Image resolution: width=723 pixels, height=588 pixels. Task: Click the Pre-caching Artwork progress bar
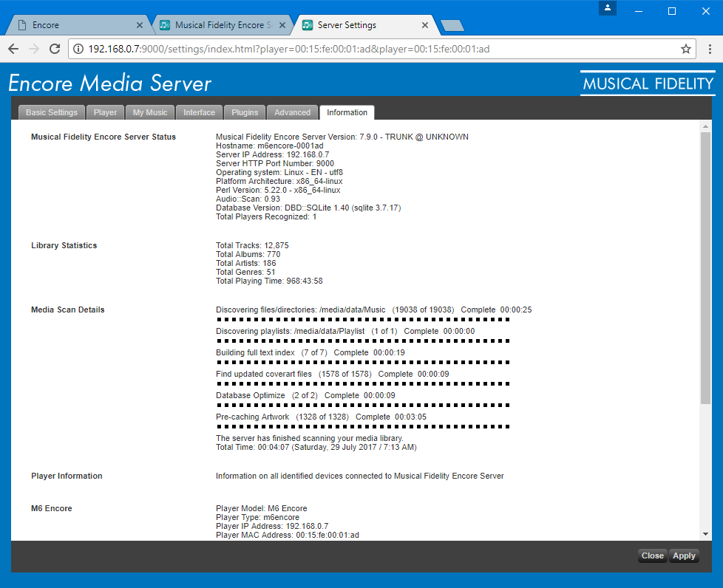tap(363, 426)
